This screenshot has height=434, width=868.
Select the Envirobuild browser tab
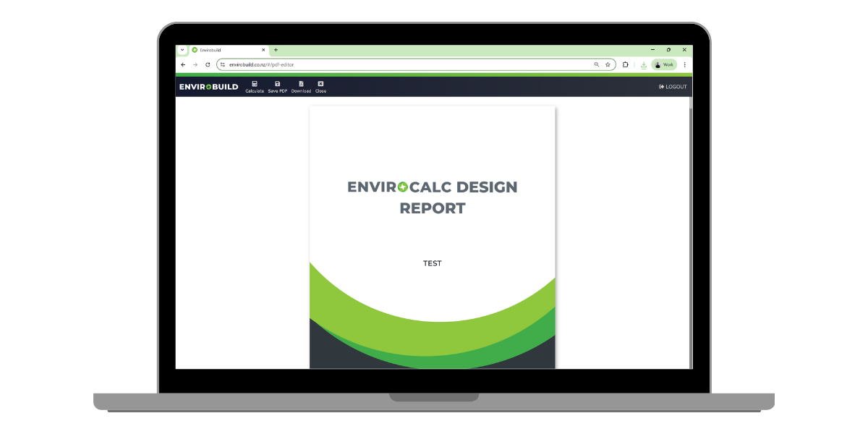(x=229, y=50)
